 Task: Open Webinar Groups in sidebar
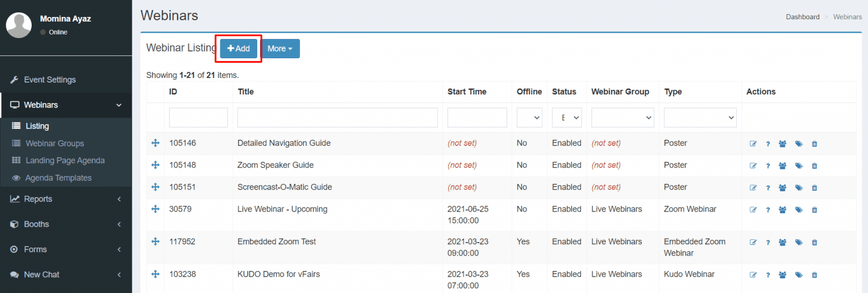point(54,144)
